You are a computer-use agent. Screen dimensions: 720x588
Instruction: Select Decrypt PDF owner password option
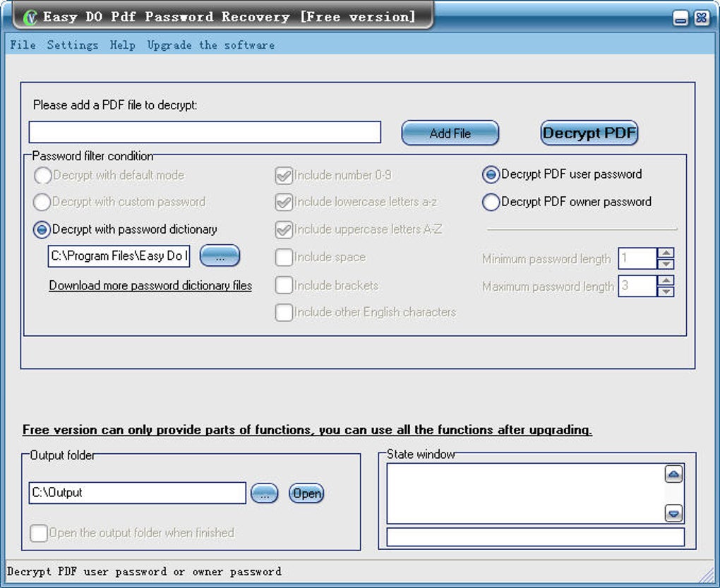click(491, 202)
